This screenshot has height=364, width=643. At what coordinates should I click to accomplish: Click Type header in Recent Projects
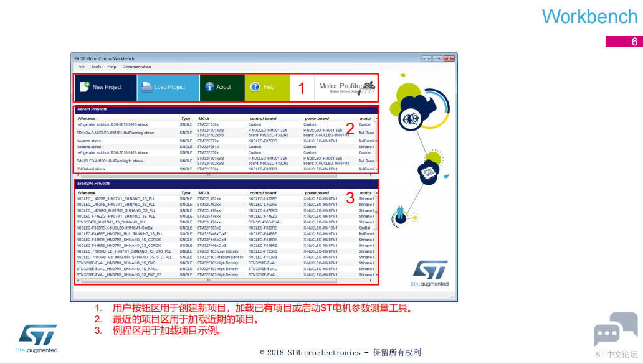[x=186, y=119]
